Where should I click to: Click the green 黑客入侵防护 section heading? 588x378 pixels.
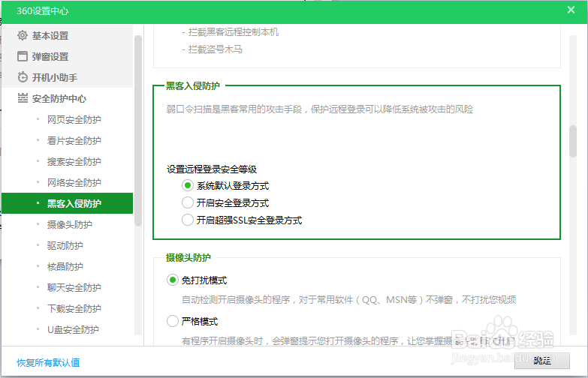[x=193, y=85]
